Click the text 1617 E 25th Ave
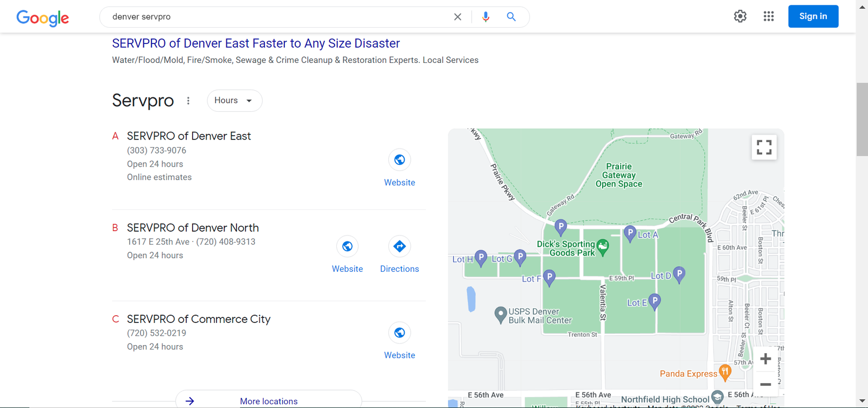This screenshot has width=868, height=408. [158, 242]
